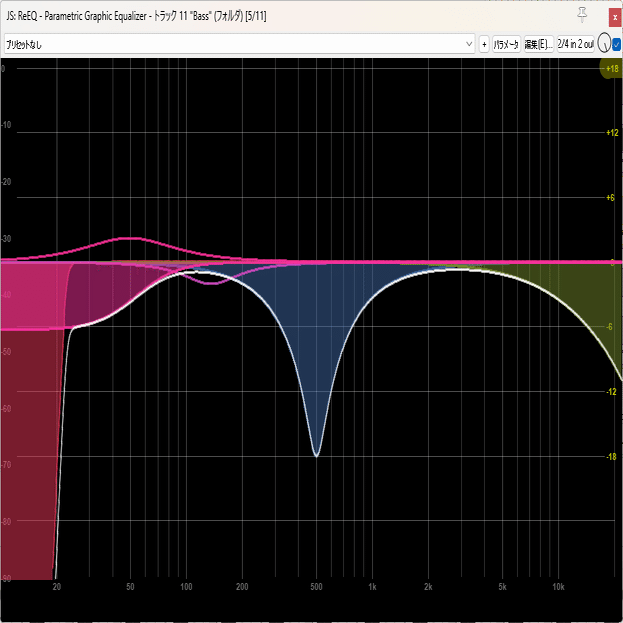This screenshot has width=623, height=623.
Task: Click the 100 frequency label
Action: coord(186,587)
